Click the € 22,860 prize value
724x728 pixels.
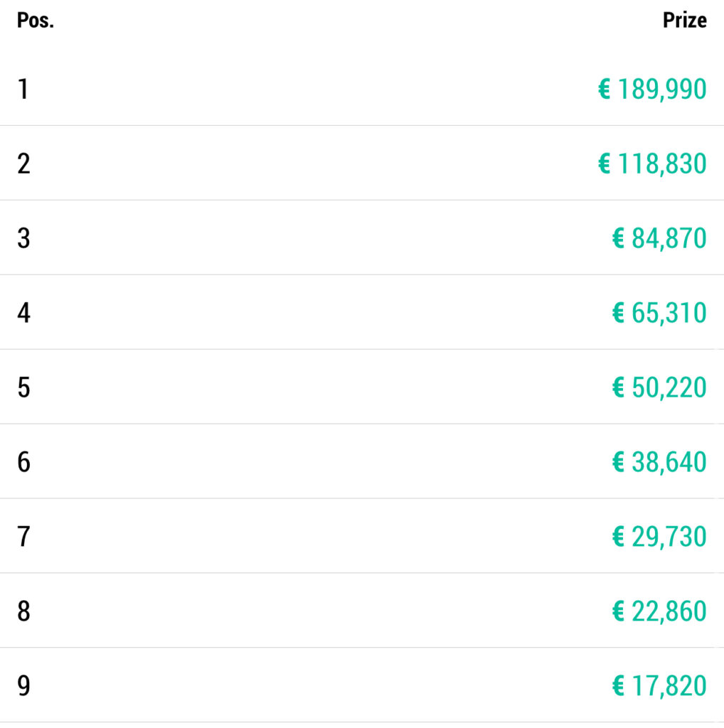pos(659,612)
